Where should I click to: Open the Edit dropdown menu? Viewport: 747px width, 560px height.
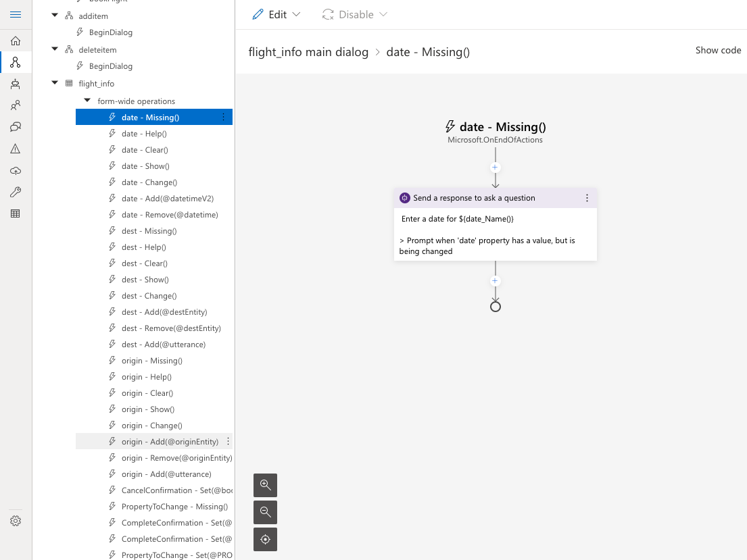pyautogui.click(x=276, y=14)
